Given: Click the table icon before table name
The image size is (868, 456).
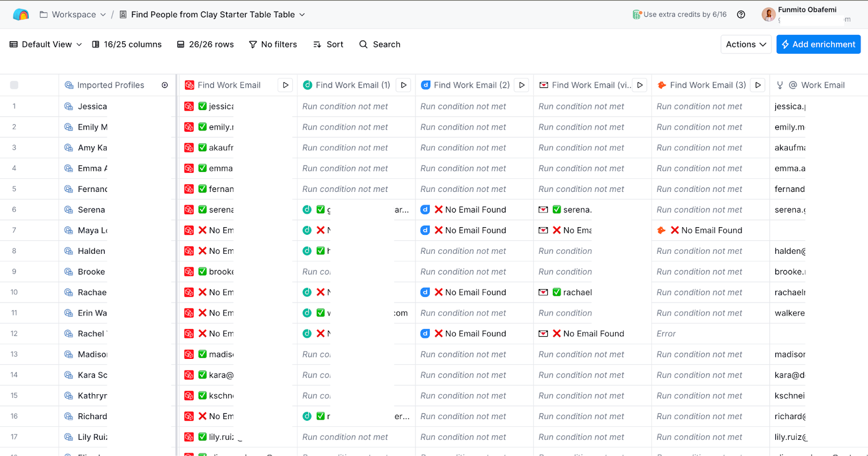Looking at the screenshot, I should coord(123,15).
